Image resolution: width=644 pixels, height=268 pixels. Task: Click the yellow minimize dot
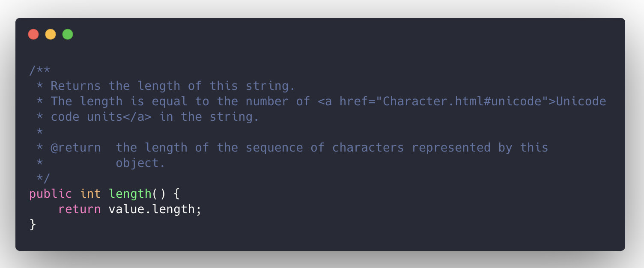coord(51,34)
